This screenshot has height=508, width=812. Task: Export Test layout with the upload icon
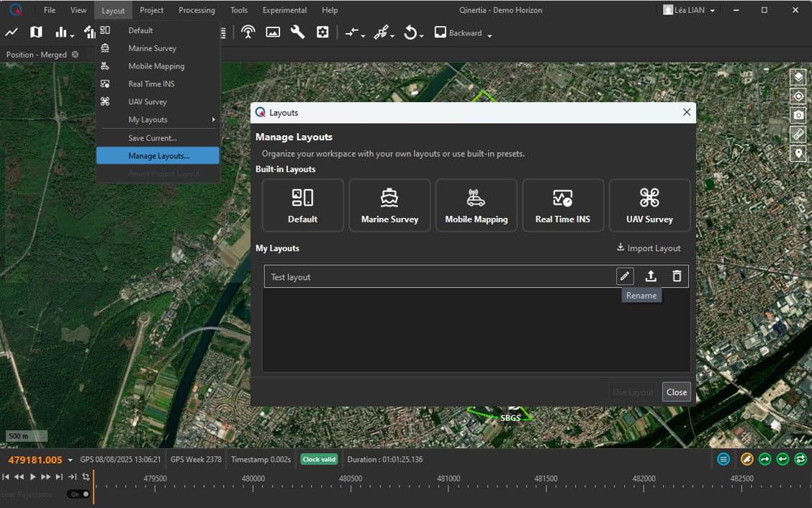[651, 276]
